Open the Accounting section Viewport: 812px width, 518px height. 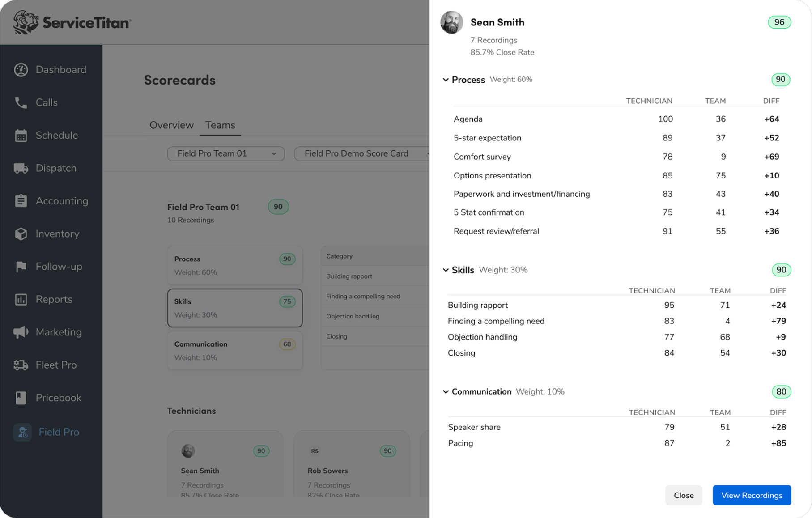pyautogui.click(x=21, y=200)
